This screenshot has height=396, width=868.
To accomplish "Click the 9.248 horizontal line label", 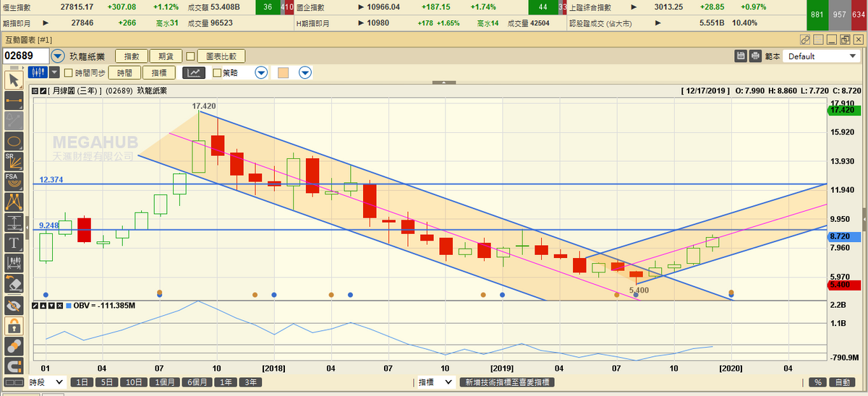I will (x=48, y=225).
